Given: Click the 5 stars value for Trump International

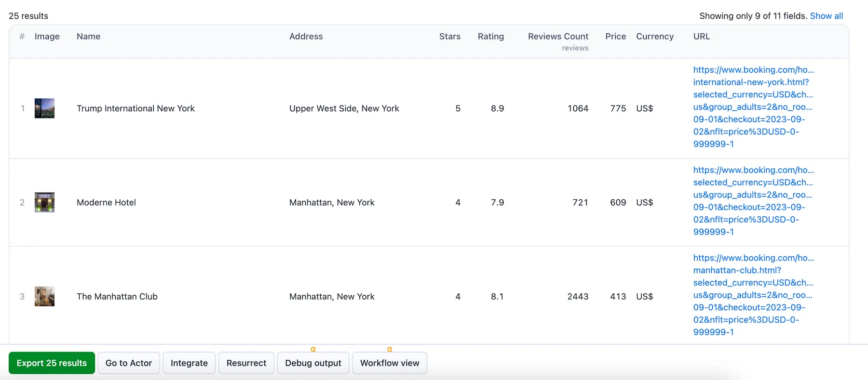Looking at the screenshot, I should [x=458, y=108].
